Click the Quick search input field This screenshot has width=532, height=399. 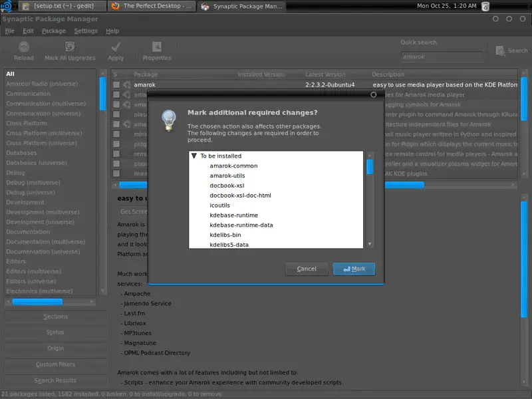coord(442,57)
